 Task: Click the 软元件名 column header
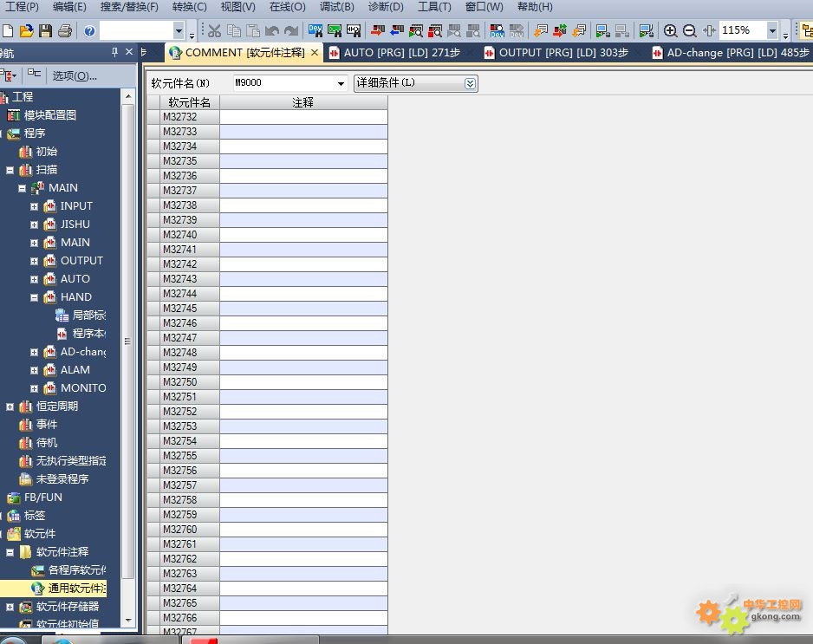[189, 102]
